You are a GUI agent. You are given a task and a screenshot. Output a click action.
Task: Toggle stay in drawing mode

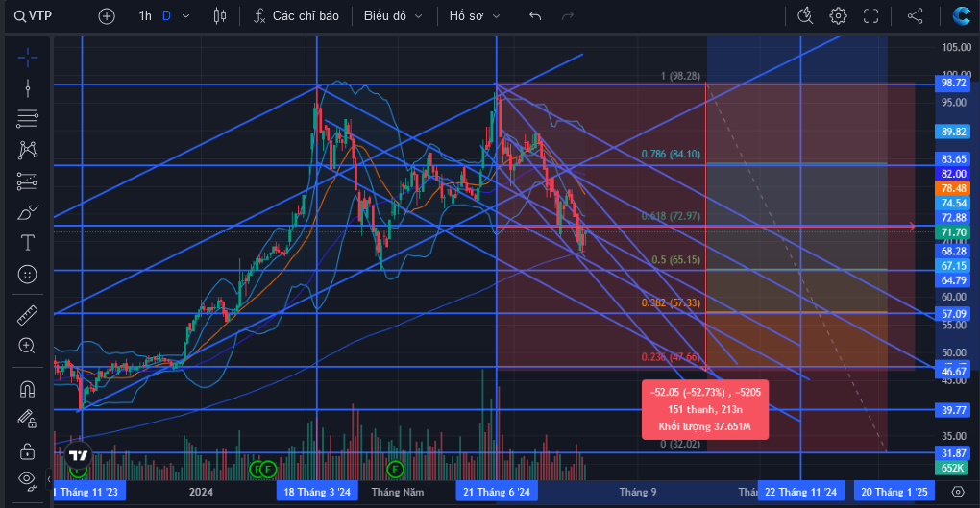pos(27,419)
